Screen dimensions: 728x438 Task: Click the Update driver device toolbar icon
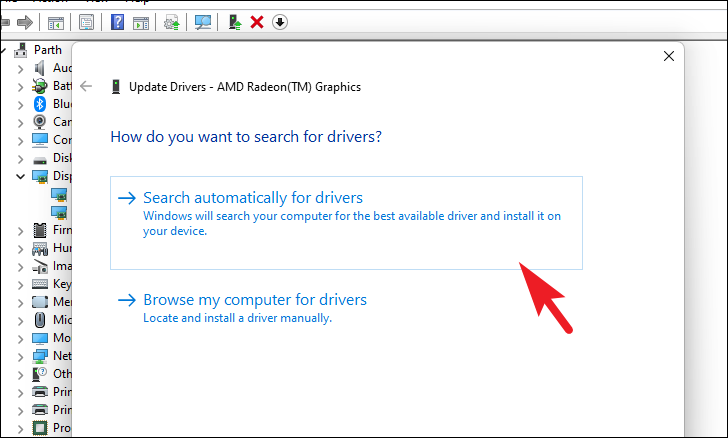point(235,22)
